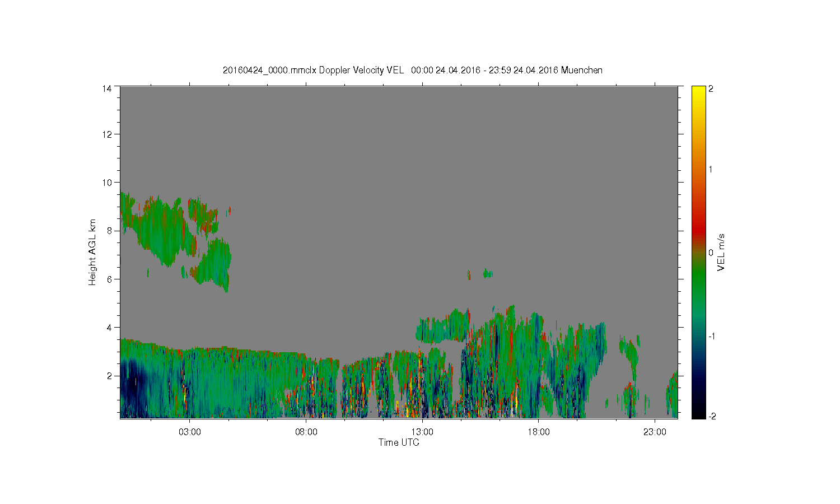This screenshot has width=840, height=504.
Task: Click the height label 10
Action: [106, 183]
